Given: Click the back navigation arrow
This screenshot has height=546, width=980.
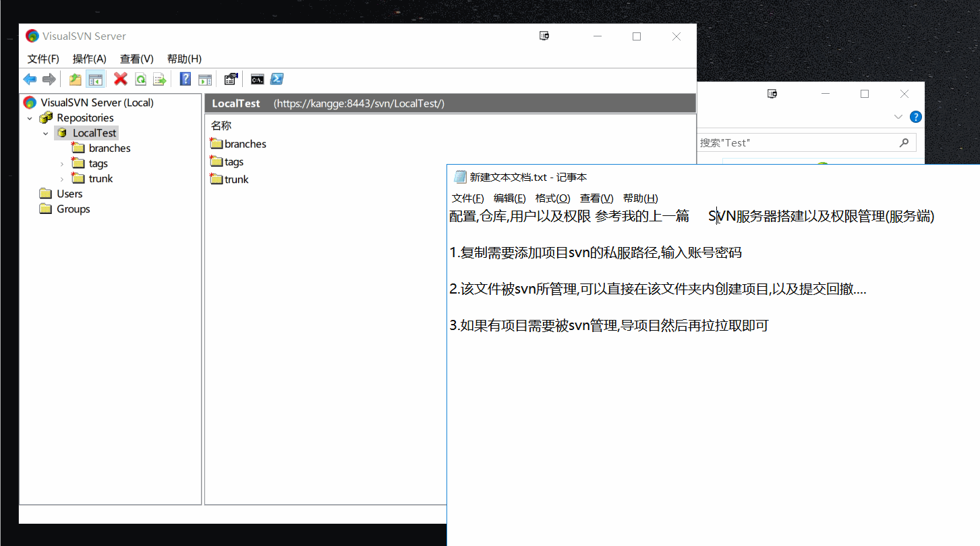Looking at the screenshot, I should coord(30,79).
